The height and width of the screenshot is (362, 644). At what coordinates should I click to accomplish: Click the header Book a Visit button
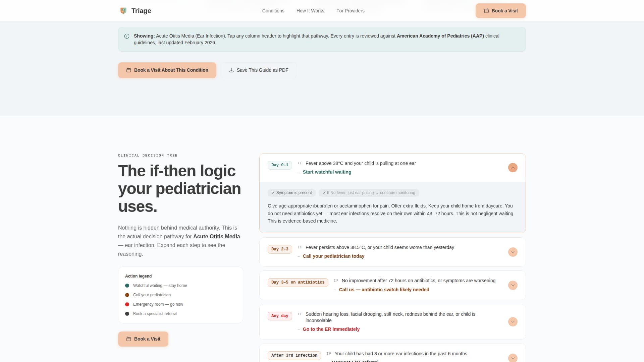(x=500, y=11)
